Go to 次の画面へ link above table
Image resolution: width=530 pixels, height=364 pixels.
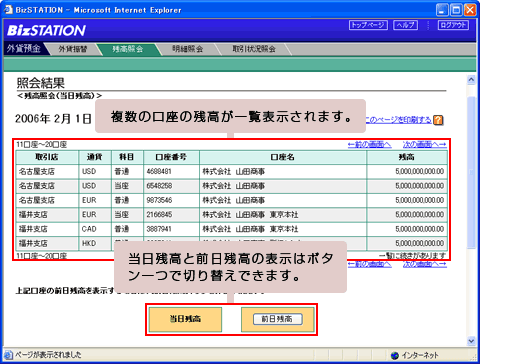coord(425,145)
